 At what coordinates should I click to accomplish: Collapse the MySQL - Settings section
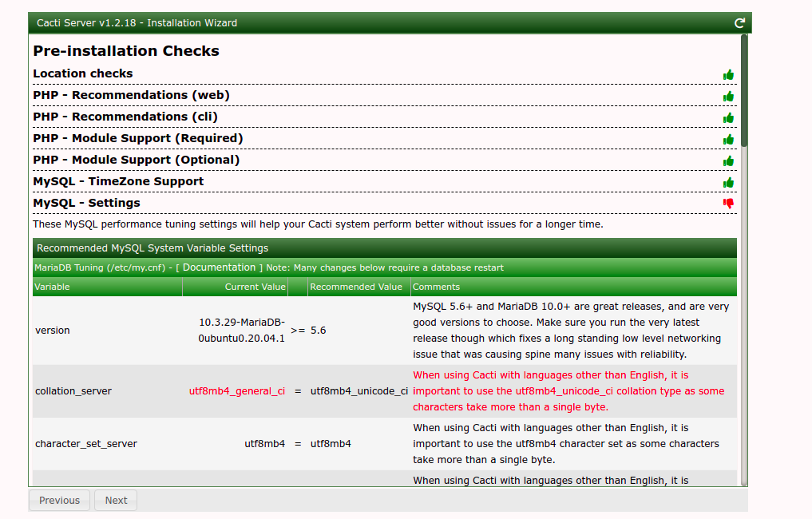(x=86, y=203)
